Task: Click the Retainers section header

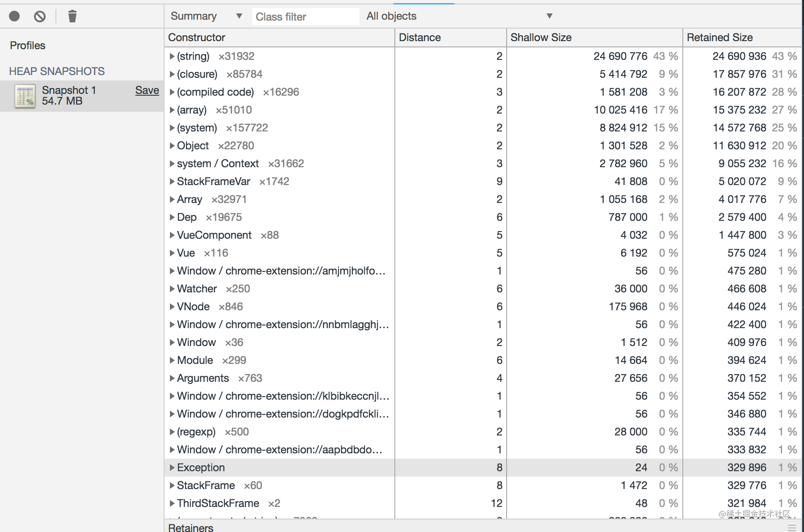Action: 191,528
